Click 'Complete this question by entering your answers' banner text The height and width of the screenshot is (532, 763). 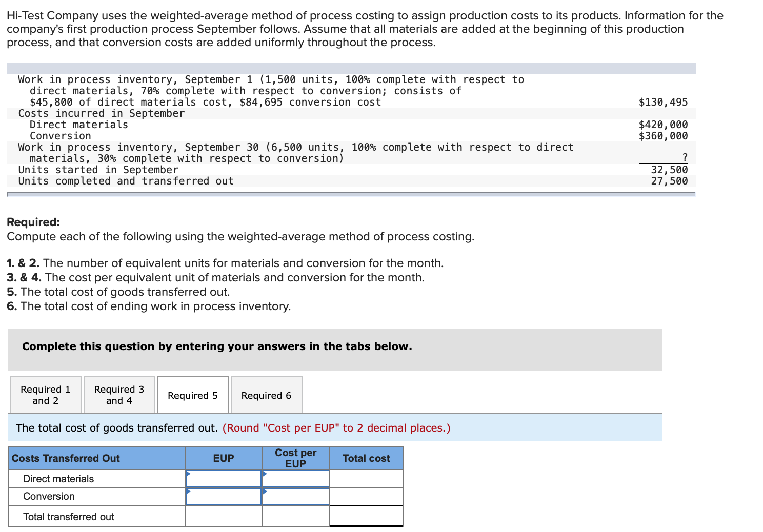(x=217, y=346)
